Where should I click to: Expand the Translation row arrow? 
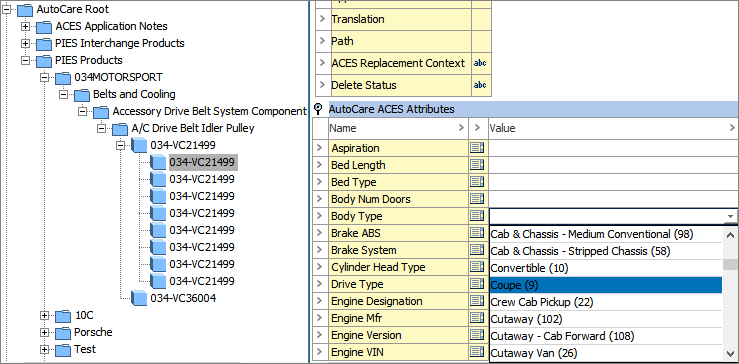[322, 19]
